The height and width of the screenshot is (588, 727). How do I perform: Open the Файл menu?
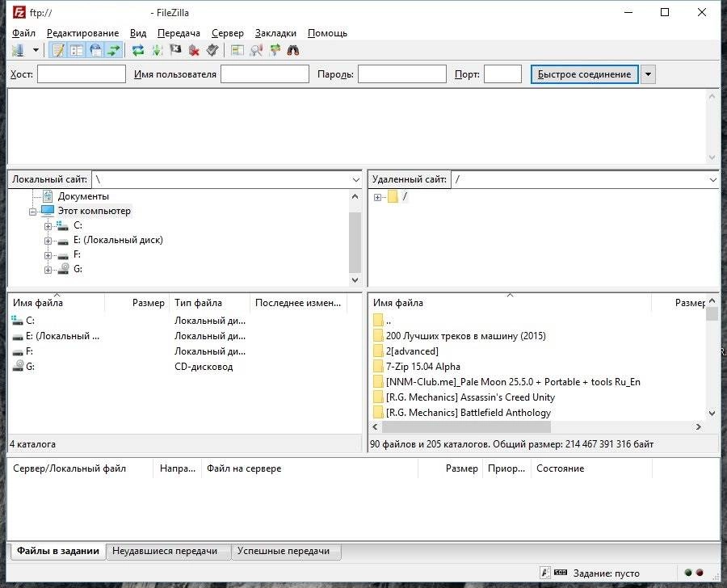(x=23, y=33)
